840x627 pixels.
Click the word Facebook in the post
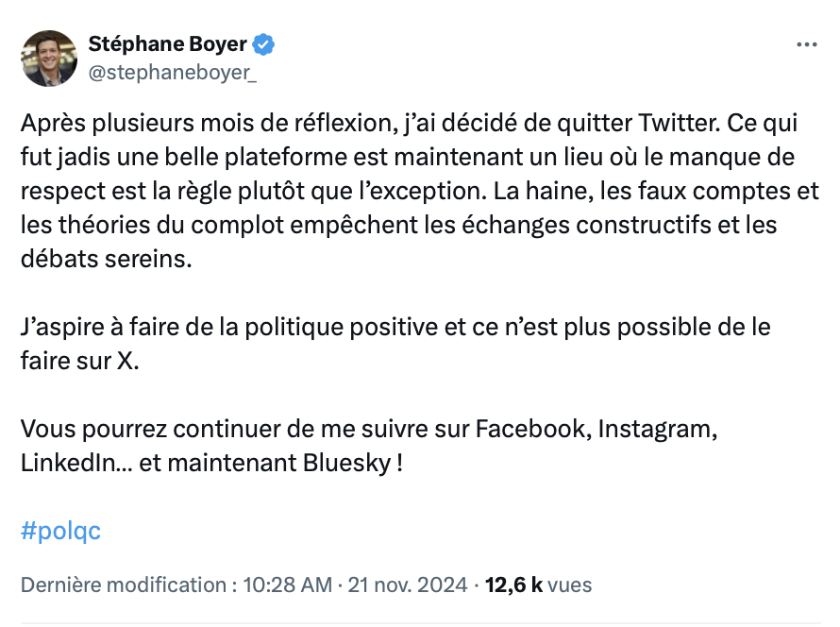click(533, 429)
